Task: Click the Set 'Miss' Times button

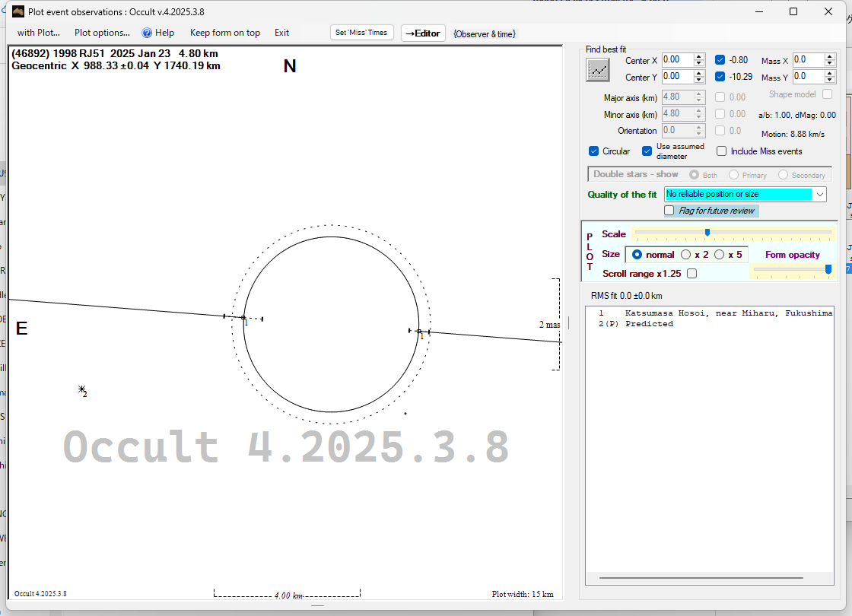Action: [x=361, y=33]
